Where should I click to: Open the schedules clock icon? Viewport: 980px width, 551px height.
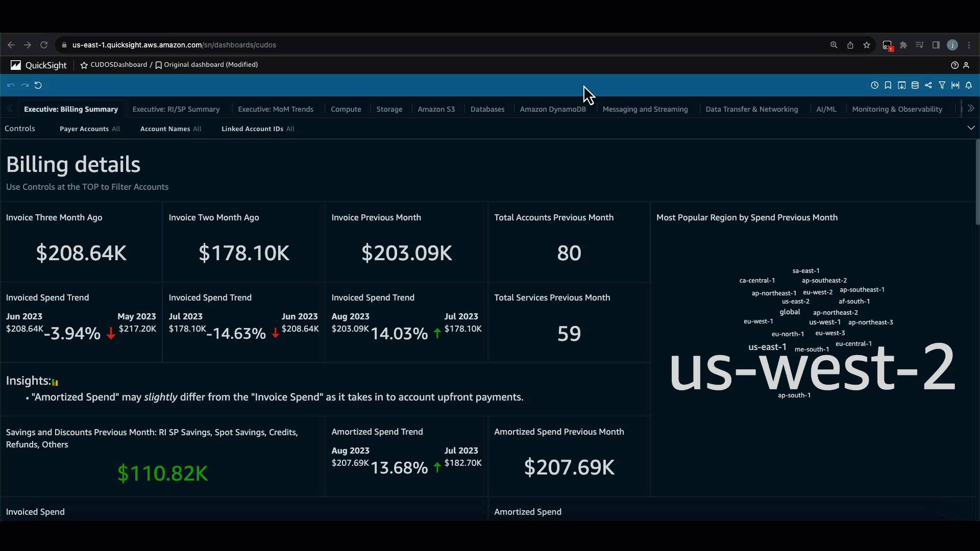(x=874, y=85)
